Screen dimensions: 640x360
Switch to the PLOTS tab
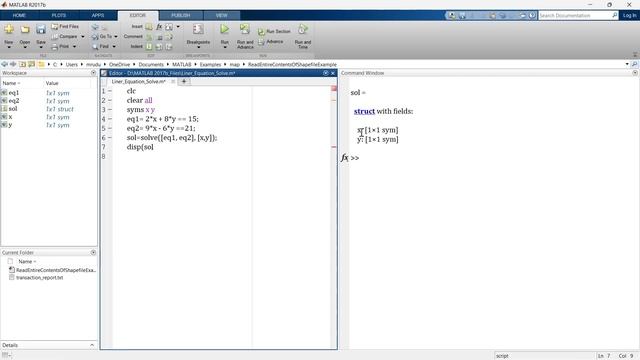59,16
